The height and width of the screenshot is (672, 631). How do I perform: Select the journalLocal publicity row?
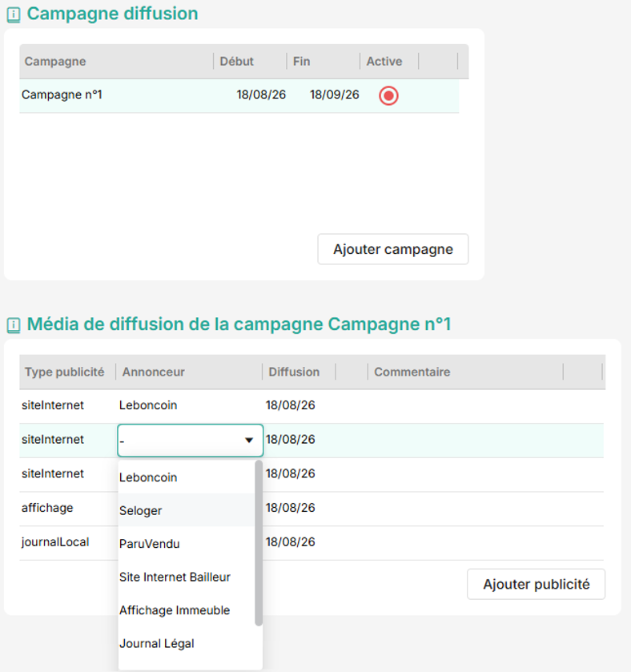pyautogui.click(x=311, y=542)
